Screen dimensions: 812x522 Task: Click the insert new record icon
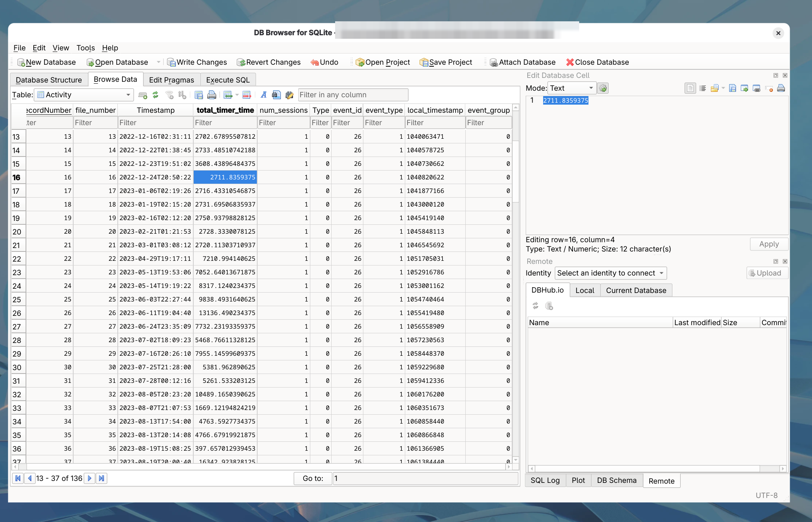tap(228, 95)
